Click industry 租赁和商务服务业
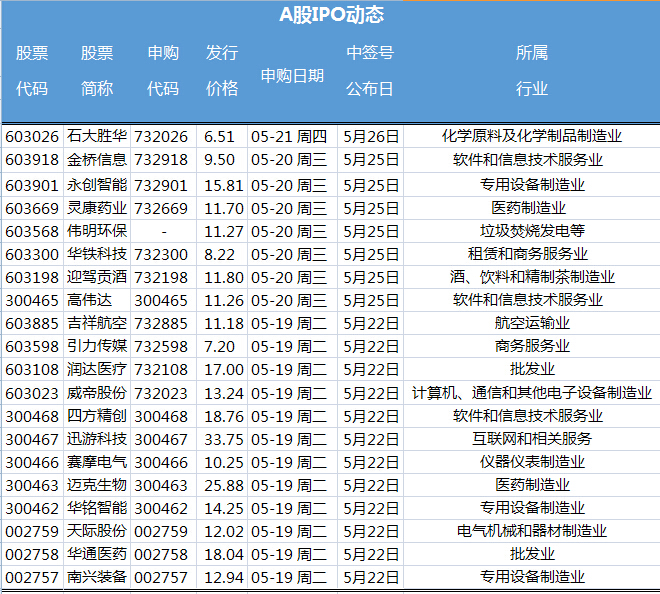660x594 pixels. point(528,254)
